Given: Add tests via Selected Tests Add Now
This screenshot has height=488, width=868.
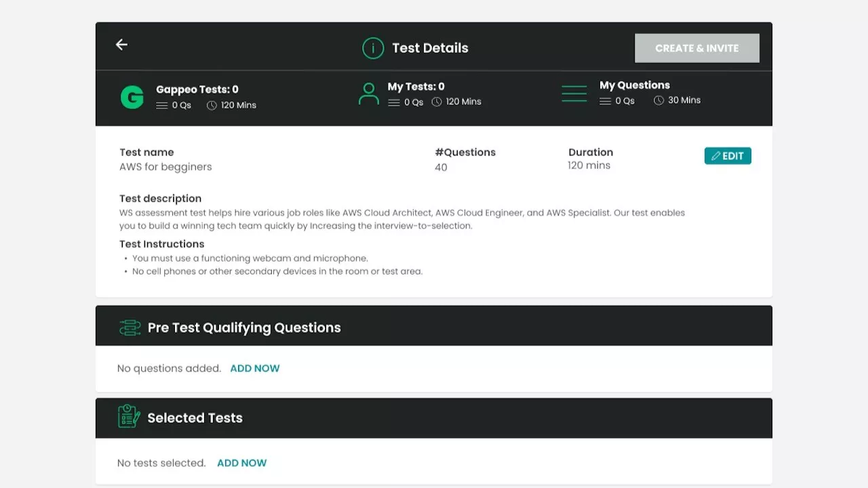Looking at the screenshot, I should pos(241,464).
